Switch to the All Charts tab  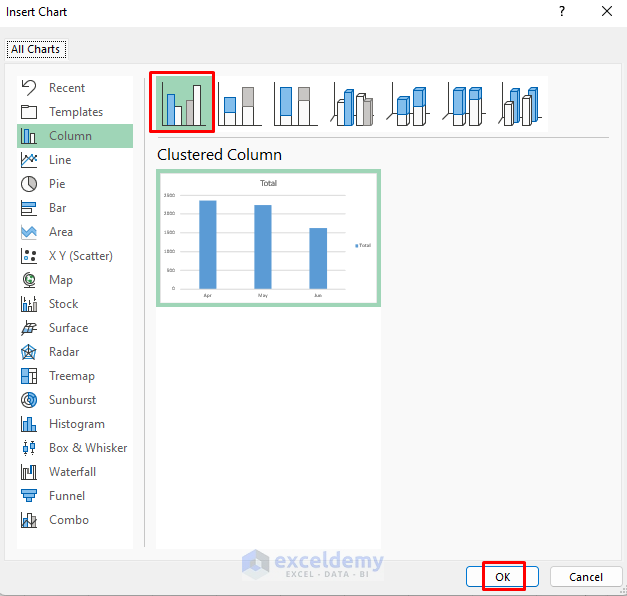point(36,49)
